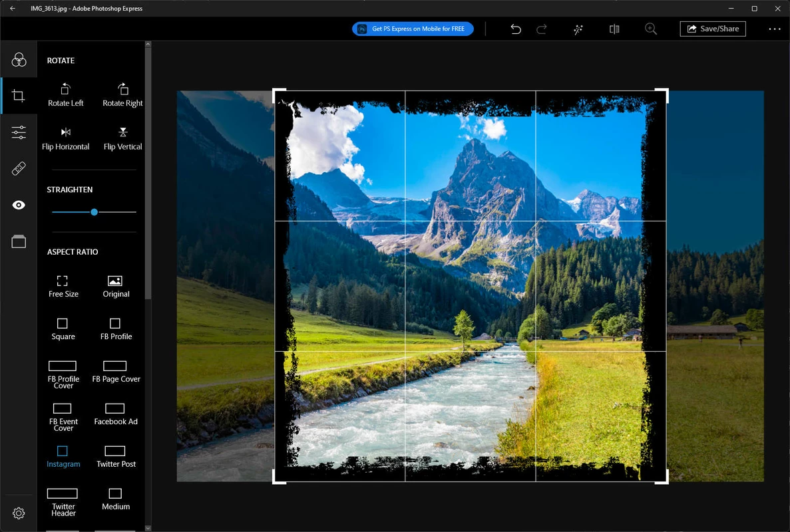Open app settings via the gear icon

(19, 512)
